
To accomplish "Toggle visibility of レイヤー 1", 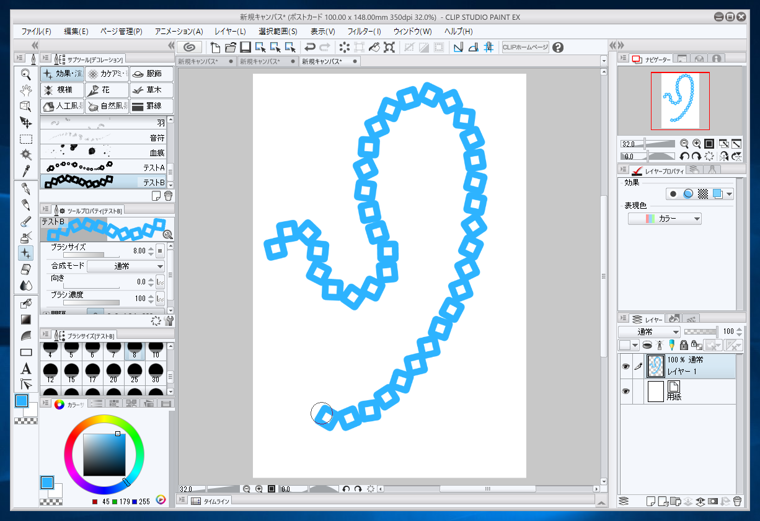I will 626,366.
